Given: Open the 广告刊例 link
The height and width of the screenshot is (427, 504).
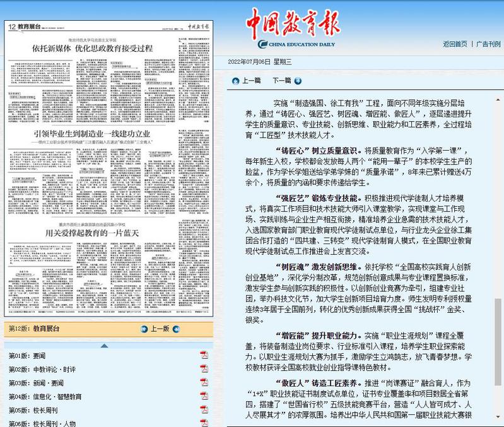Looking at the screenshot, I should tap(488, 44).
